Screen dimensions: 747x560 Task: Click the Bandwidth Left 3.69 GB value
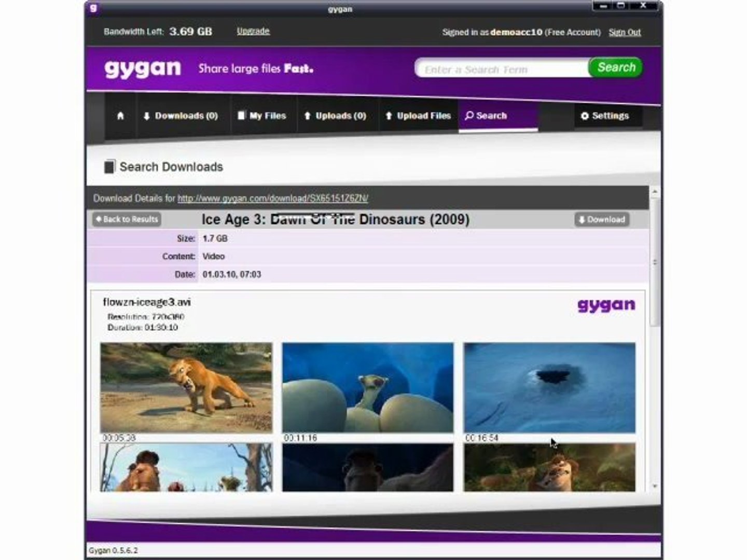click(190, 32)
